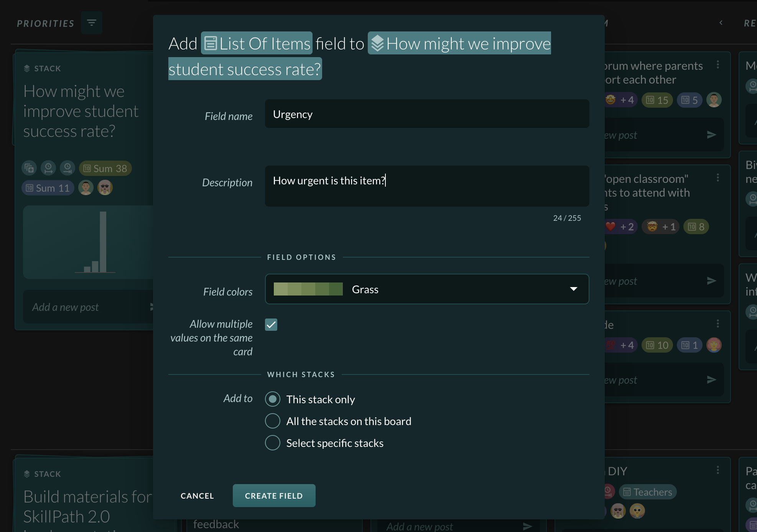The image size is (757, 532).
Task: Click the List Of Items field type chip
Action: 257,43
